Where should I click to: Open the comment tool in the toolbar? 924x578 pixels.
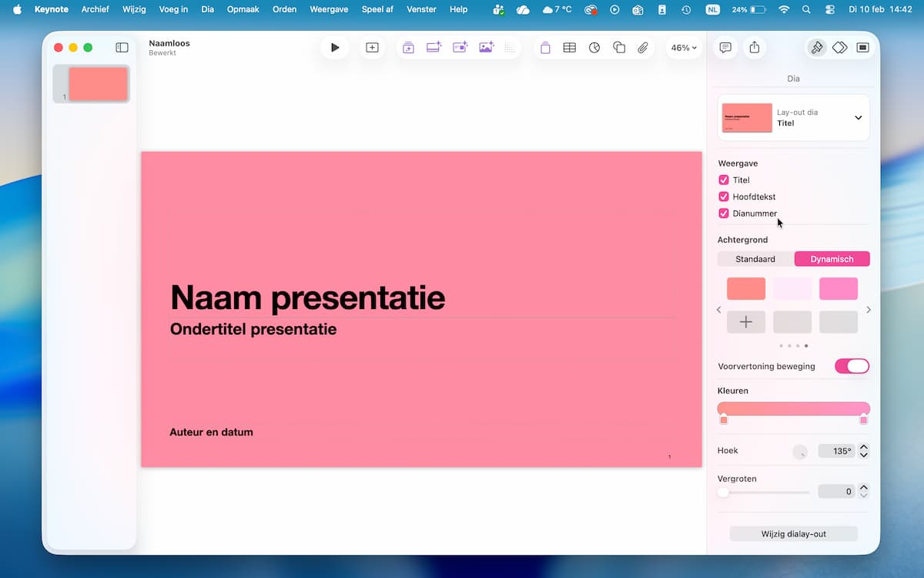(725, 48)
